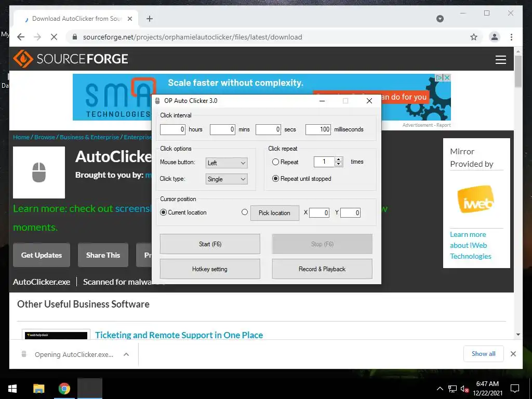Click the scrollbar down arrow
The height and width of the screenshot is (399, 532).
tap(518, 335)
